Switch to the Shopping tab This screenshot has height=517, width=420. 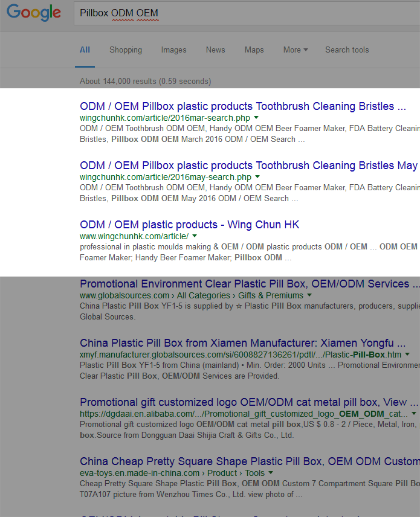click(126, 50)
